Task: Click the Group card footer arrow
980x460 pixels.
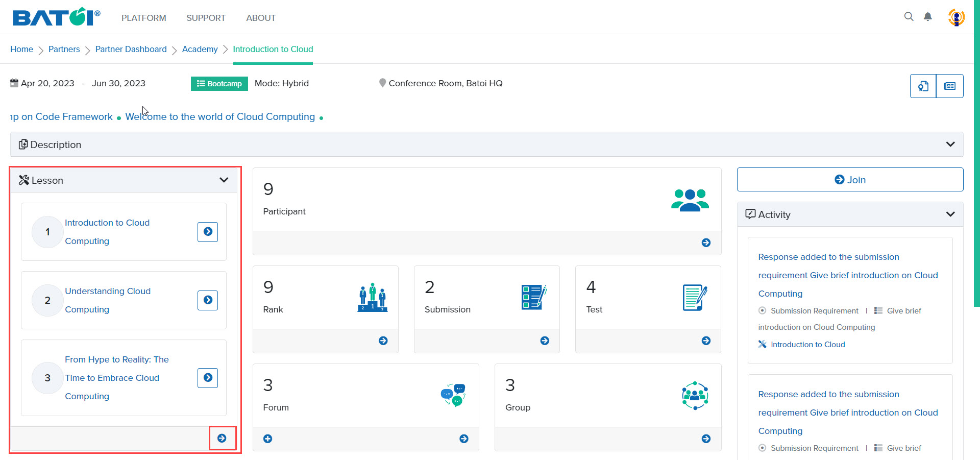Action: [706, 439]
